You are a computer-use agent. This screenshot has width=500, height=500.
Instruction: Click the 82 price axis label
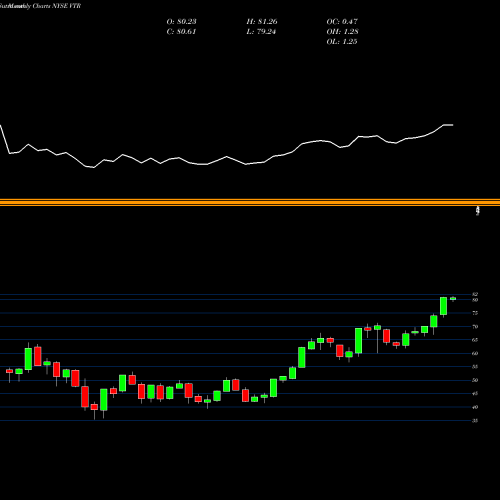[475, 294]
